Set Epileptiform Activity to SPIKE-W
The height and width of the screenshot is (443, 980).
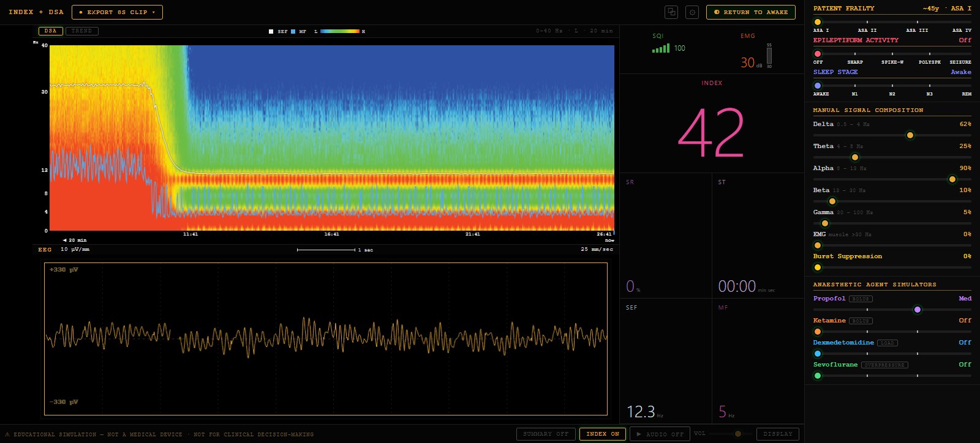click(892, 62)
